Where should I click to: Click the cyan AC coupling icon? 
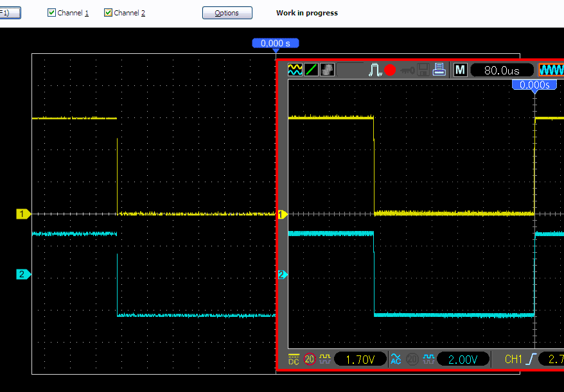pos(396,359)
